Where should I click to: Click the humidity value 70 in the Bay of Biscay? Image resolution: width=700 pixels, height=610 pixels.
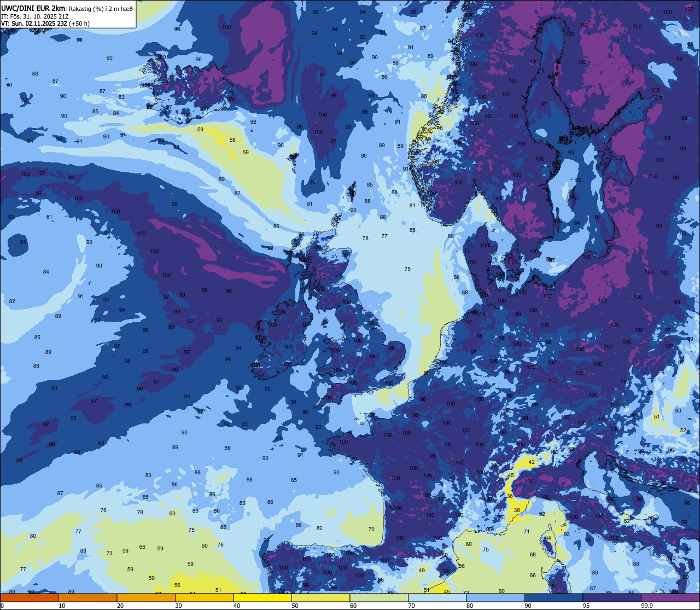pos(371,529)
